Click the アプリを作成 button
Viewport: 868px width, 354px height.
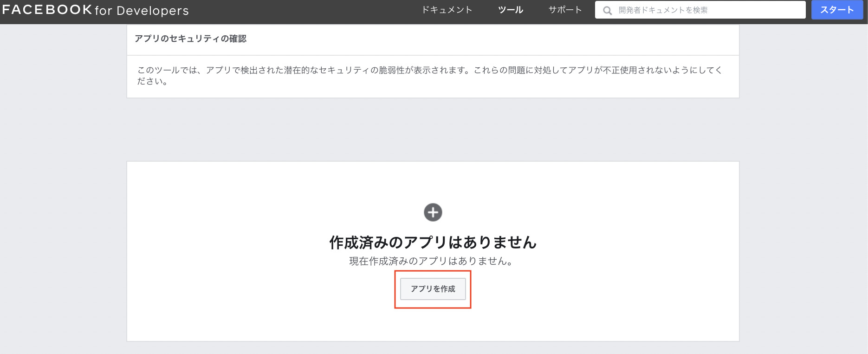433,289
